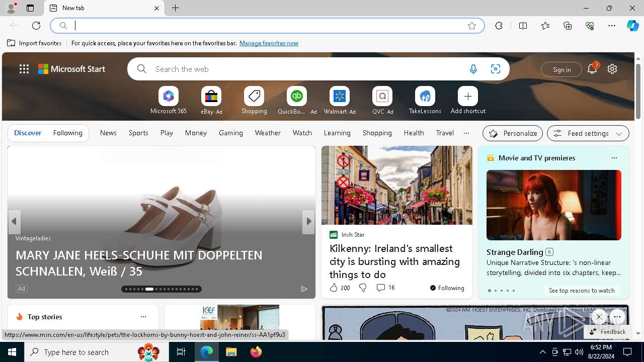Go to next carousel slide arrow

308,221
